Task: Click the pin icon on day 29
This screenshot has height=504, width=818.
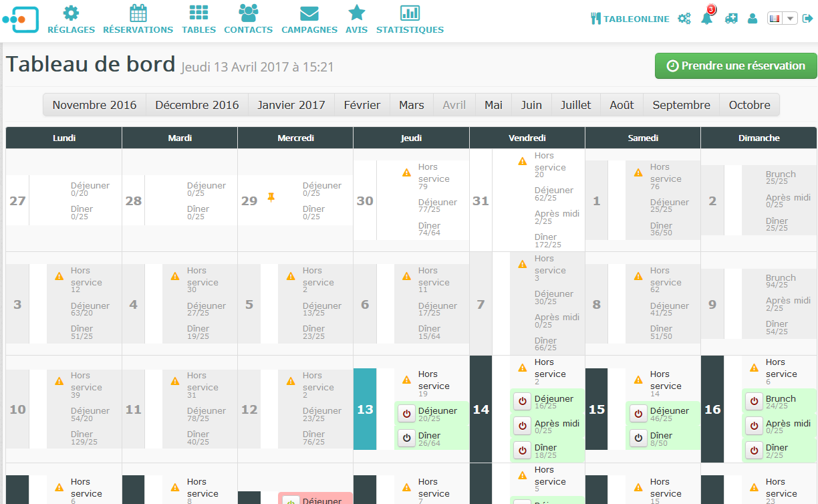Action: 271,197
